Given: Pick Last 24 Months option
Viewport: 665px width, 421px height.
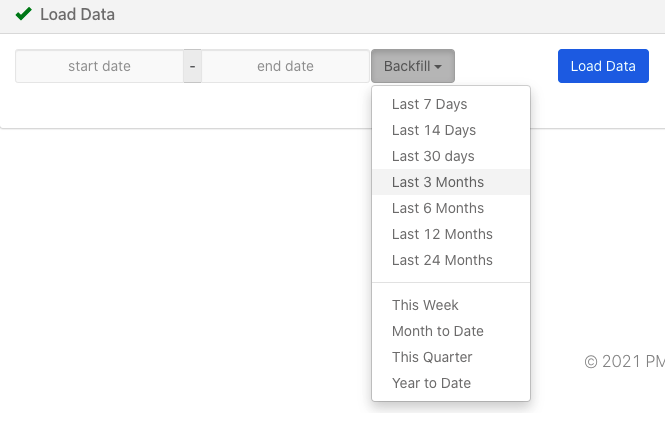Looking at the screenshot, I should tap(451, 260).
